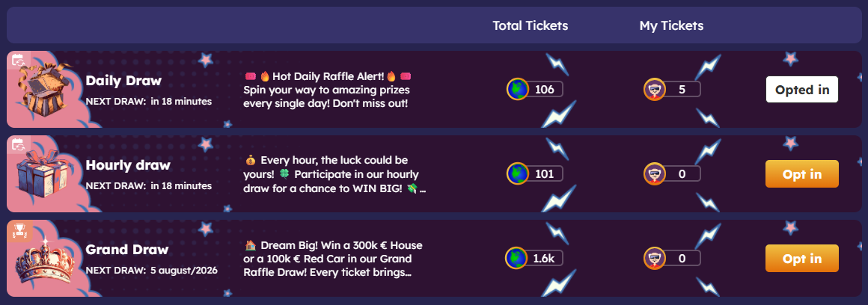Toggle the Opted in button for Daily Draw
Screen dimensions: 868x305
tap(801, 90)
